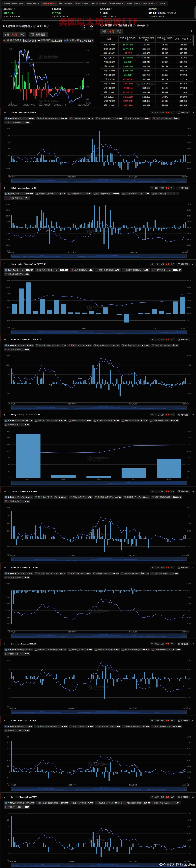Open 时间范围 picker for Franklin Ethereum Trust(EZET)
The image size is (196, 868).
(183, 797)
